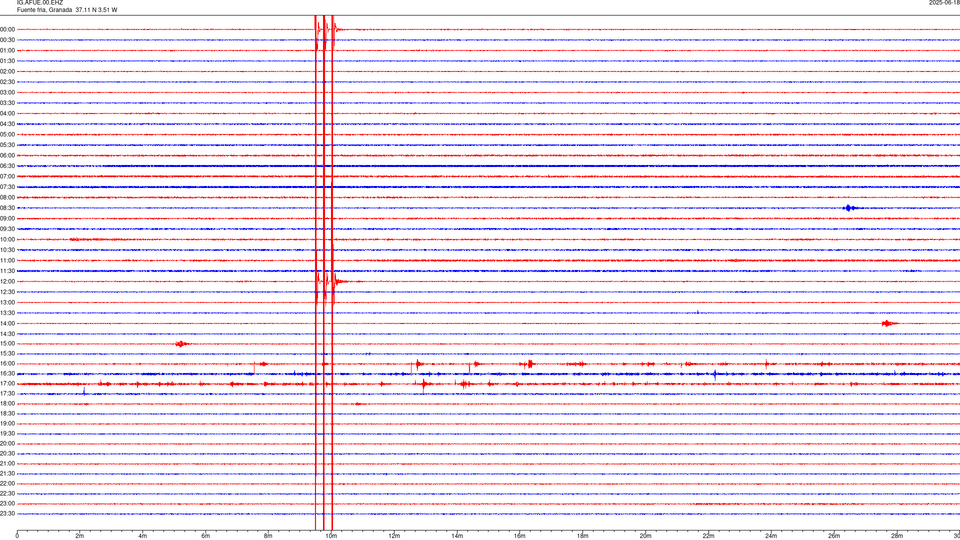
Task: Select the 05:00 time label
Action: 8,134
